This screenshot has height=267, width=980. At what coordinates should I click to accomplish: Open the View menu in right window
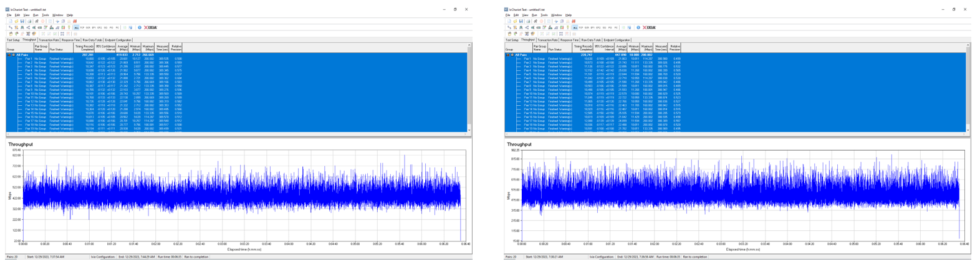525,15
